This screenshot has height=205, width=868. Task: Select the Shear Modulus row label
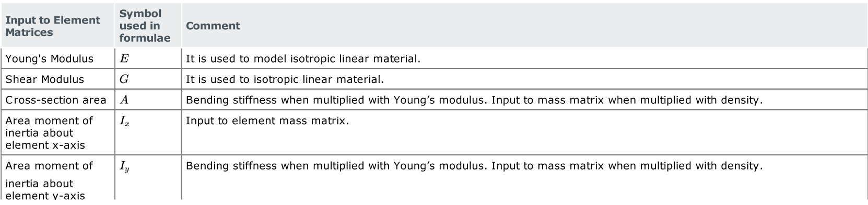(44, 79)
